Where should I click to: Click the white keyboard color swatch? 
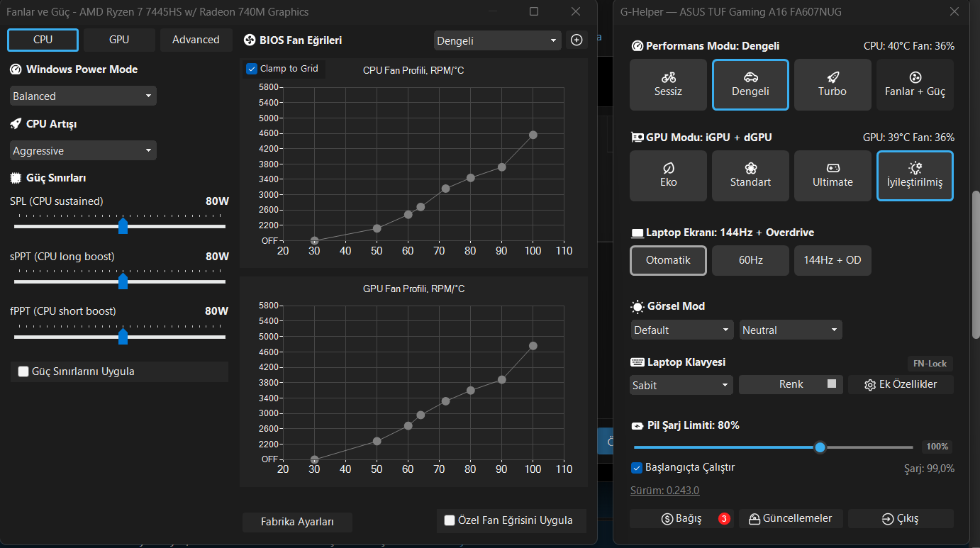coord(833,384)
